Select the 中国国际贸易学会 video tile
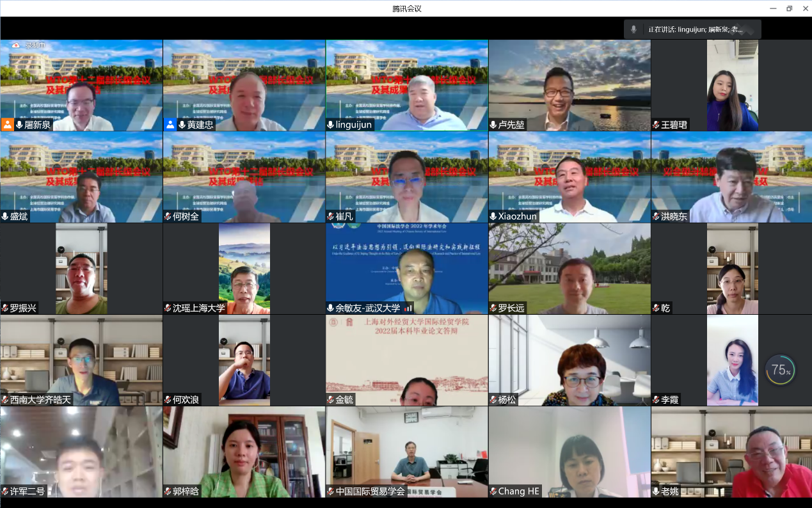This screenshot has width=812, height=508. 406,451
